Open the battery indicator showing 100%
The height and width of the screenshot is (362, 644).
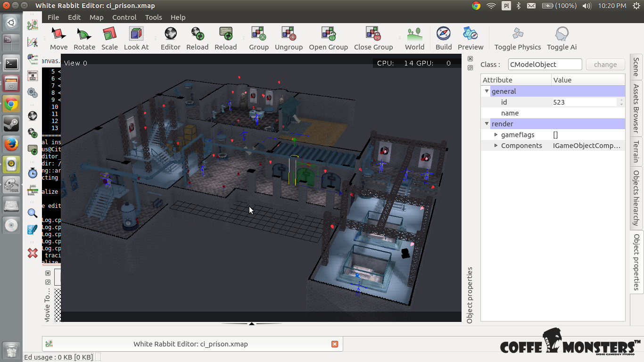(x=559, y=6)
